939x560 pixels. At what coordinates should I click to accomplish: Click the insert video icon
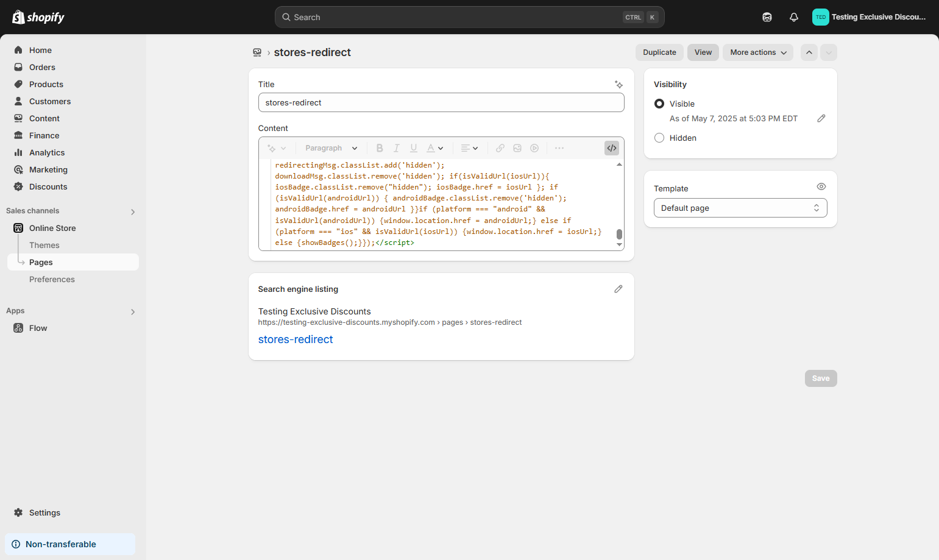534,148
